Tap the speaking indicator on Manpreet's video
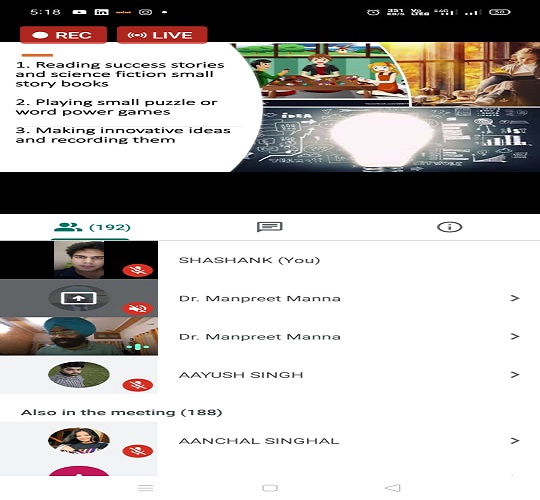This screenshot has height=500, width=540. (138, 346)
